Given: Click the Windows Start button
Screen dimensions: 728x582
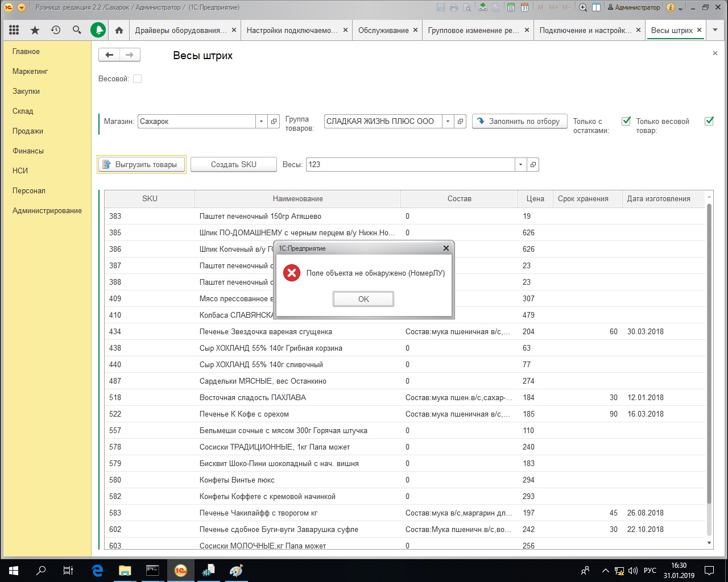Looking at the screenshot, I should [x=14, y=570].
